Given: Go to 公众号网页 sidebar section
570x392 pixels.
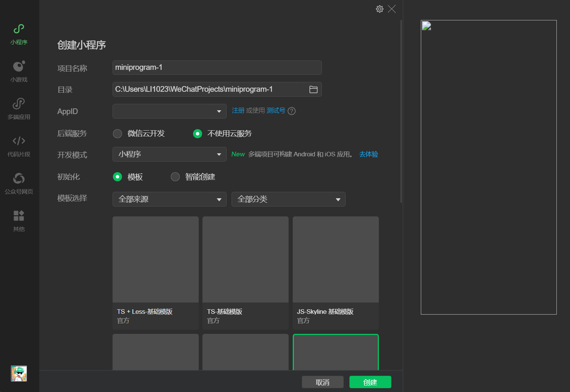Looking at the screenshot, I should tap(19, 184).
